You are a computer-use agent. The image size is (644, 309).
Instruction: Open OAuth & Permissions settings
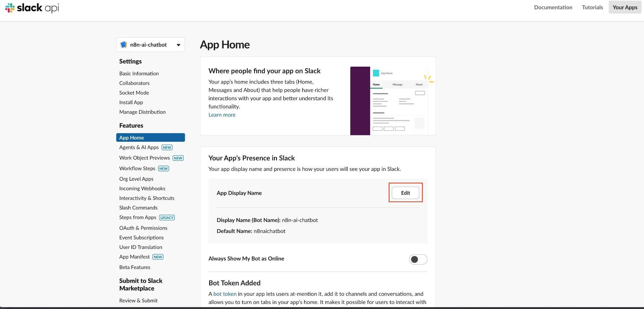pyautogui.click(x=143, y=228)
